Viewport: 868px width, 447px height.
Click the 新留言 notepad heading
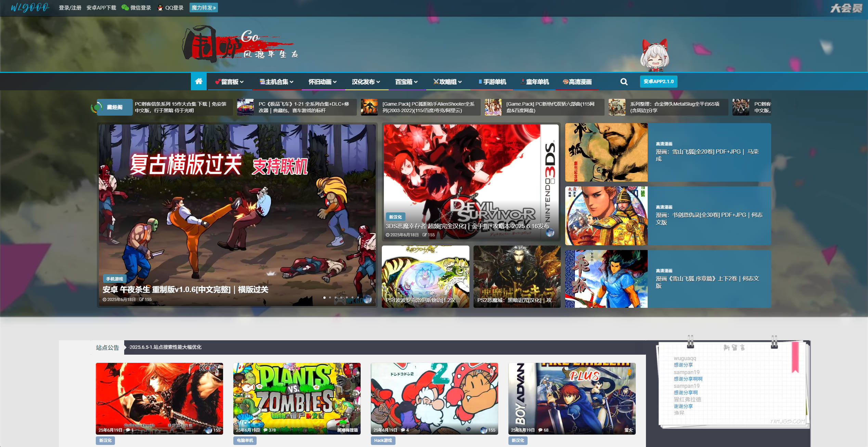coord(734,347)
